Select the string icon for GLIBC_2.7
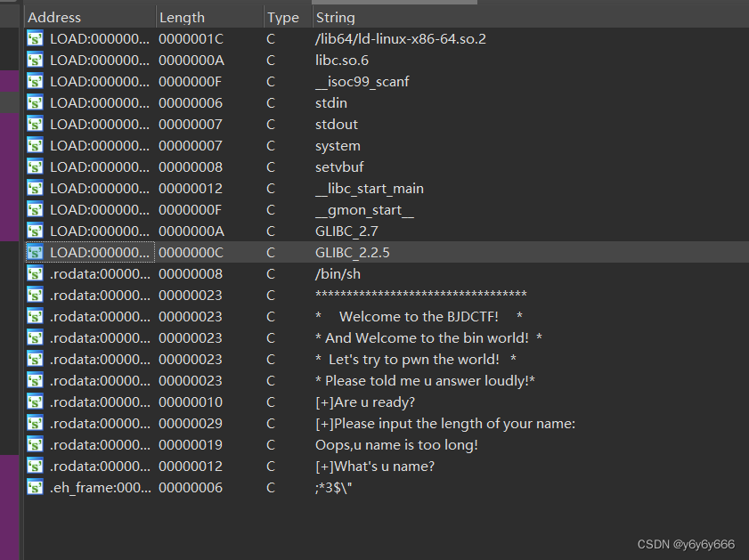 pos(34,231)
